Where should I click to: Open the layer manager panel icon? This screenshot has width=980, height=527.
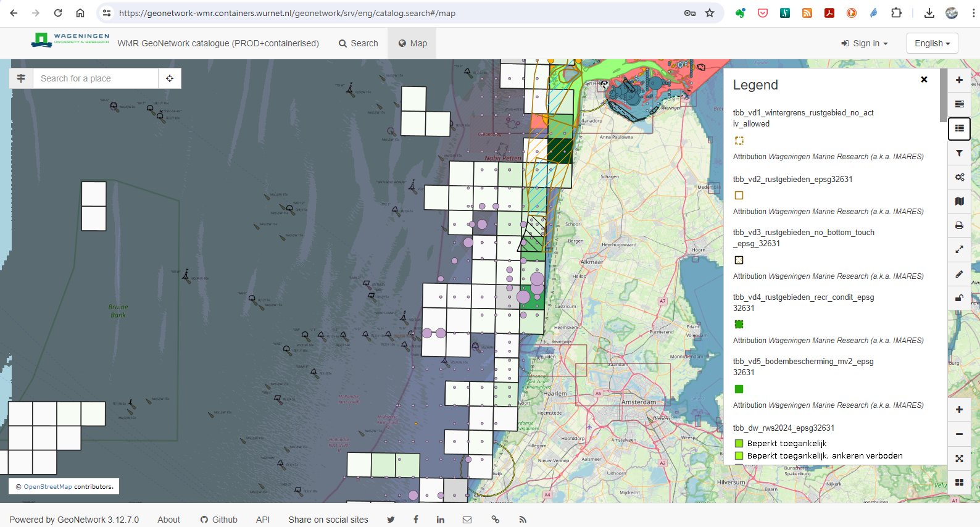(x=959, y=104)
